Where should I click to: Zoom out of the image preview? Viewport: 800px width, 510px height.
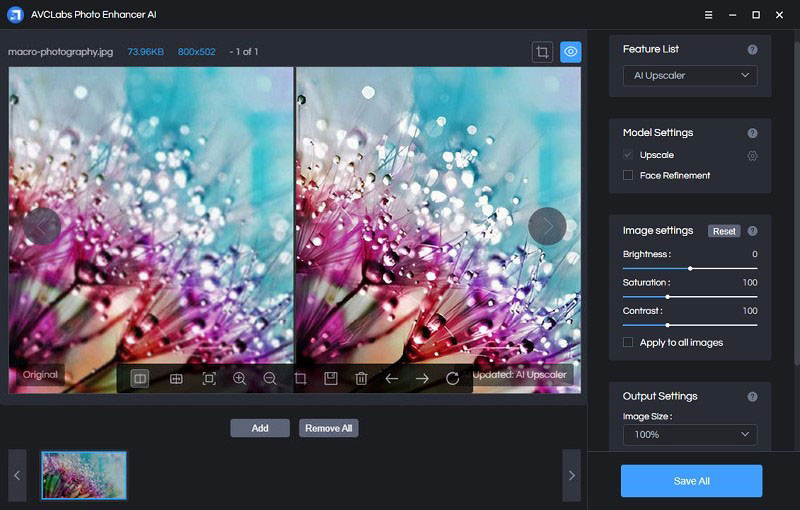point(270,379)
